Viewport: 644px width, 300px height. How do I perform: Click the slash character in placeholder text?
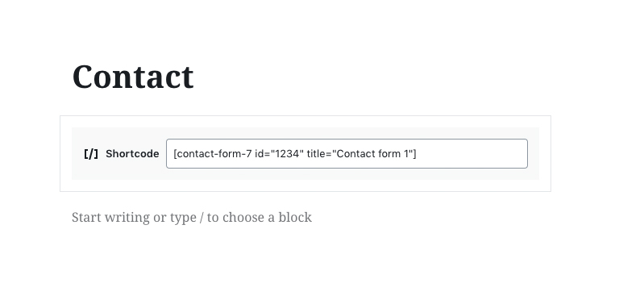202,218
